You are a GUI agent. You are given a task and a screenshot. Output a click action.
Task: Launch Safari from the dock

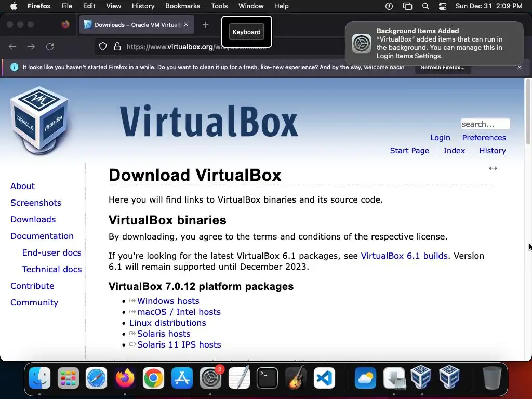pyautogui.click(x=96, y=378)
